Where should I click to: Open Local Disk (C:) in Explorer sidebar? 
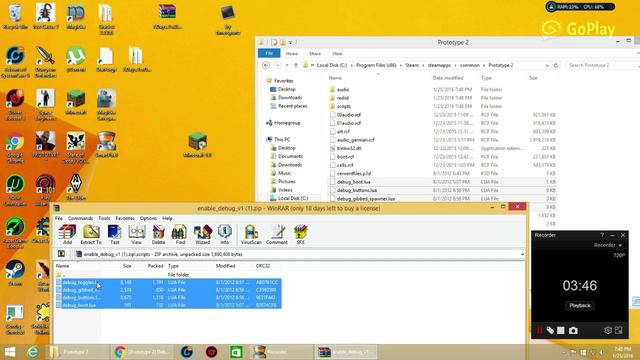coord(293,198)
